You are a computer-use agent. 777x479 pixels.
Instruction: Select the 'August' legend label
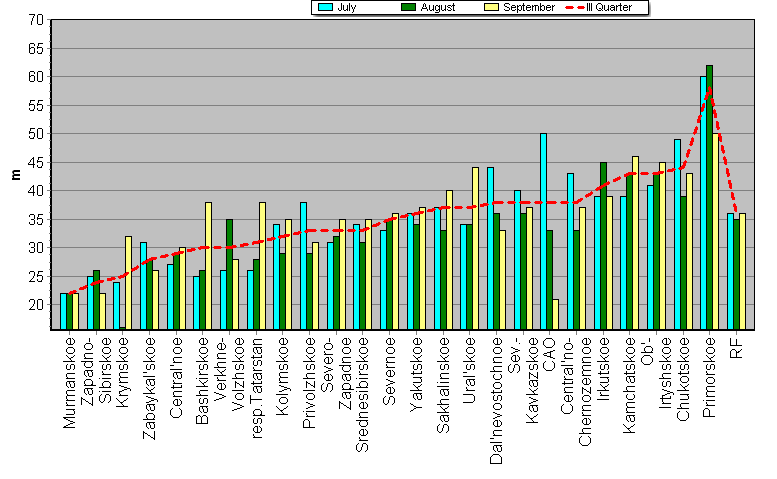click(438, 7)
